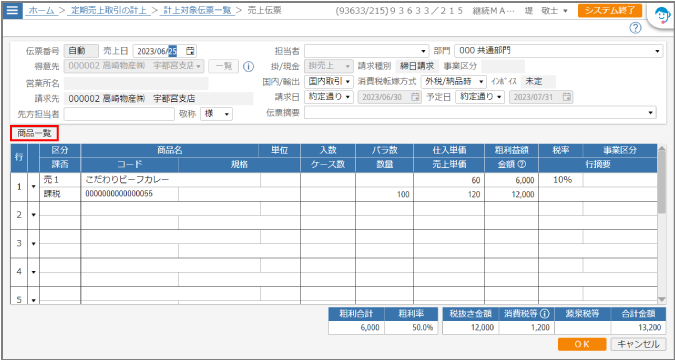Open the 国内取引 dropdown

point(329,81)
